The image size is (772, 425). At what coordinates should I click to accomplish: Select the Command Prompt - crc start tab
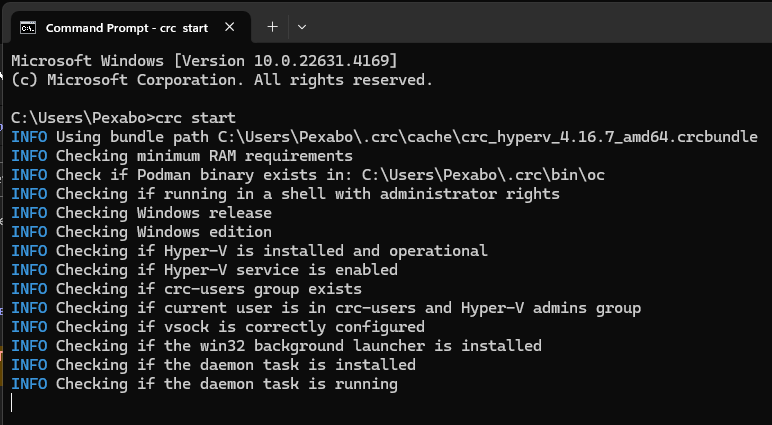coord(128,28)
